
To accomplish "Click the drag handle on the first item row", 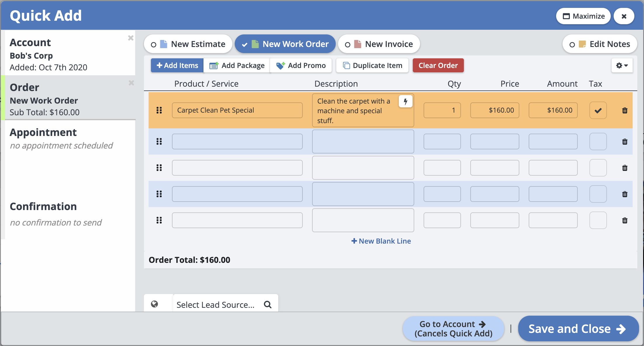I will pyautogui.click(x=159, y=110).
